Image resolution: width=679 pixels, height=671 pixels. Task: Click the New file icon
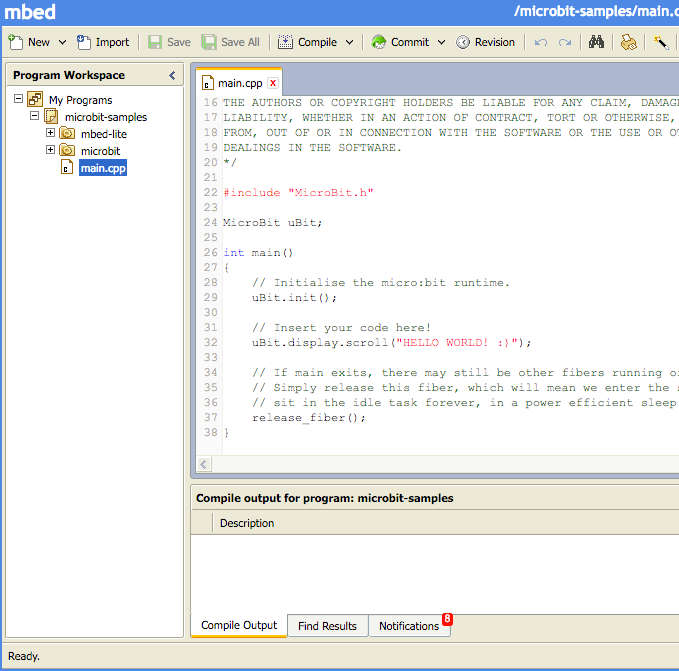click(16, 42)
